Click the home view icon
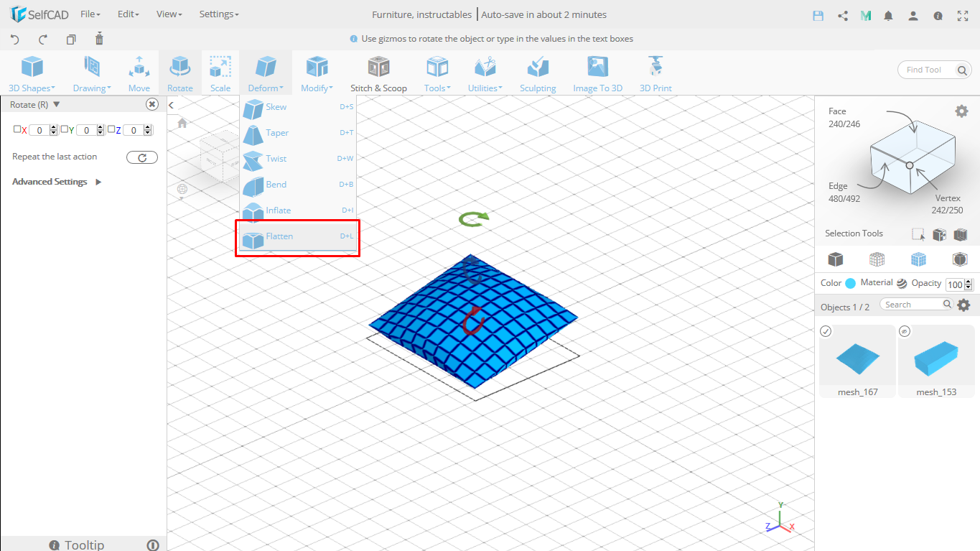The image size is (980, 551). click(x=182, y=123)
